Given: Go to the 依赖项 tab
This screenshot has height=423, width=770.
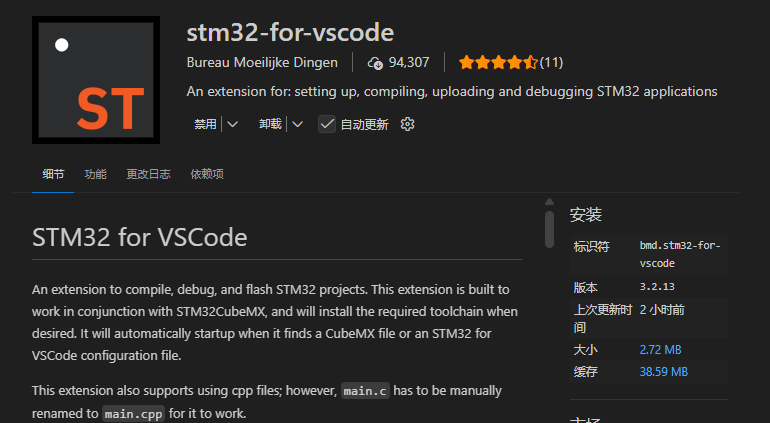Looking at the screenshot, I should click(207, 174).
